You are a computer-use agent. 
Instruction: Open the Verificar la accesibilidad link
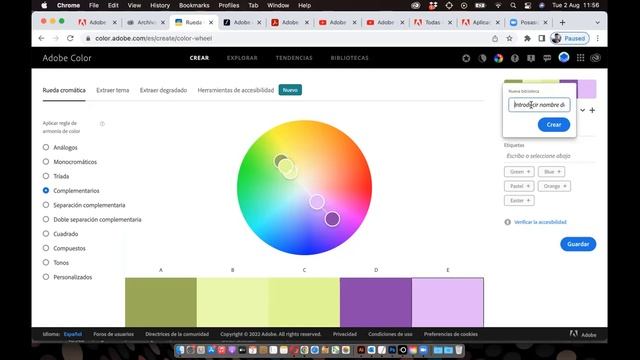[x=540, y=222]
